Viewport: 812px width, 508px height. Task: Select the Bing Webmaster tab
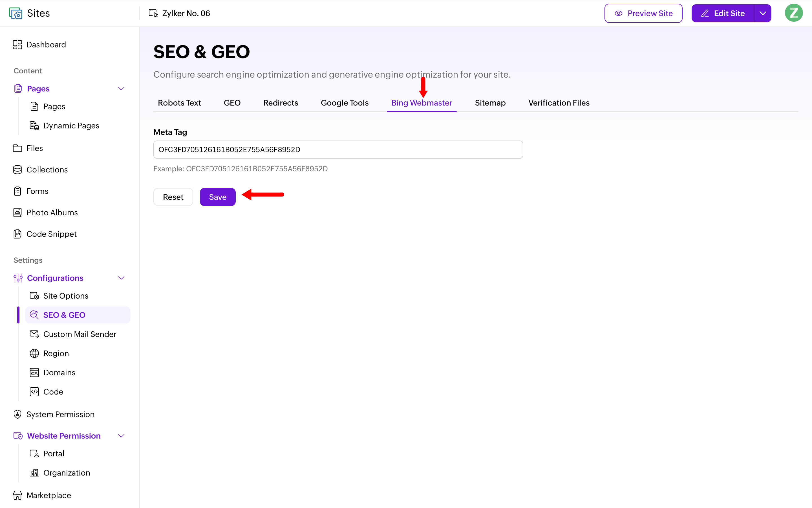tap(422, 103)
